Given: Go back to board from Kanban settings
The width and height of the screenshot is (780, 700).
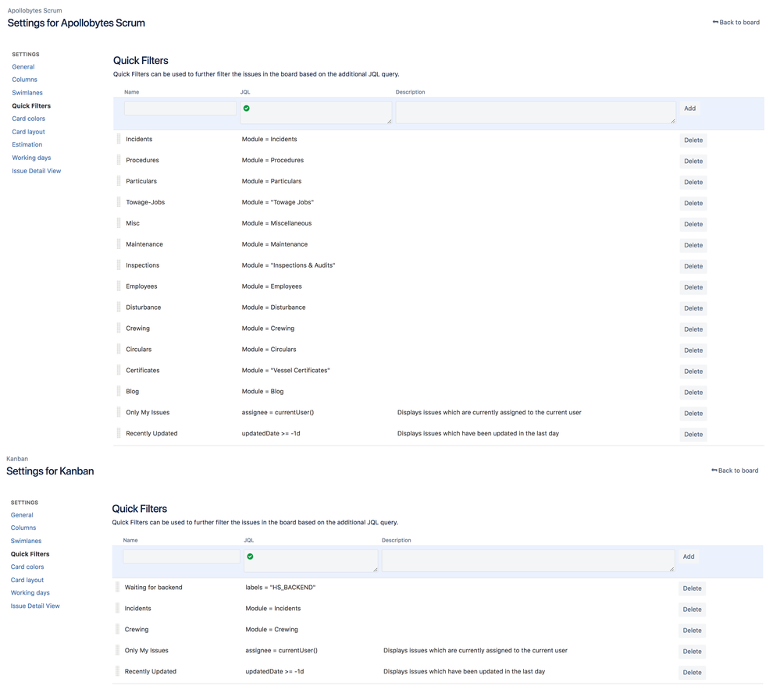Looking at the screenshot, I should coord(735,471).
